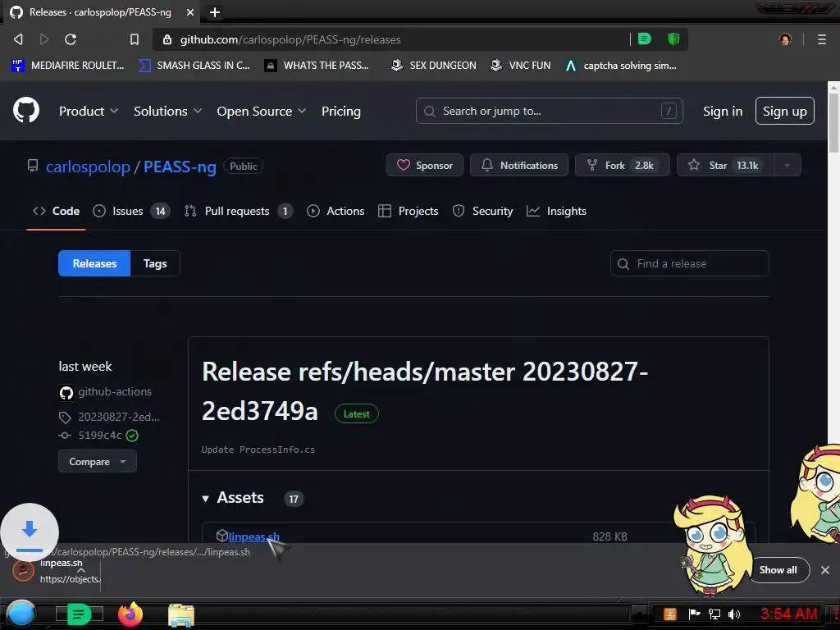Collapse the Assets disclosure triangle
The width and height of the screenshot is (840, 630).
point(206,499)
